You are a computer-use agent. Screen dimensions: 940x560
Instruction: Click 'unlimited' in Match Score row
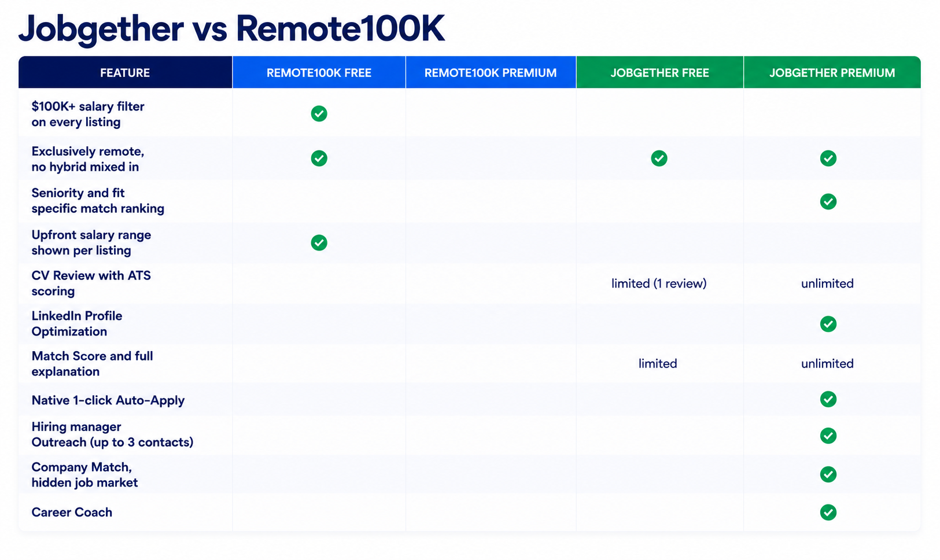point(827,363)
